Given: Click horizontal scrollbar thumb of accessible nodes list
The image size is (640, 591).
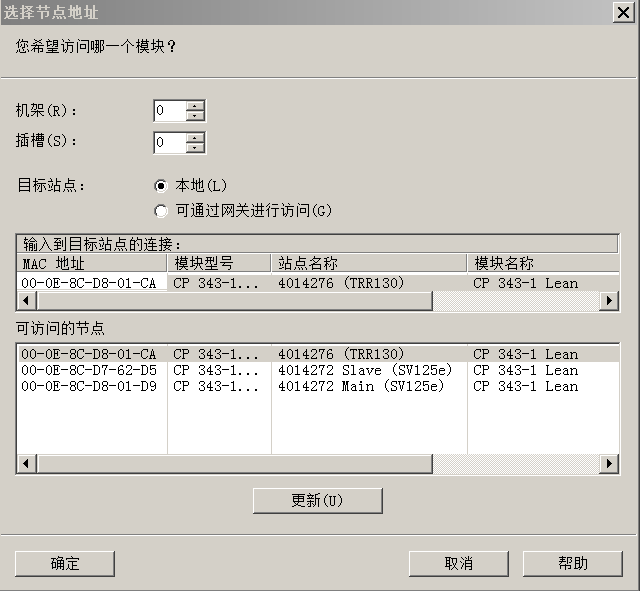Looking at the screenshot, I should [x=234, y=464].
